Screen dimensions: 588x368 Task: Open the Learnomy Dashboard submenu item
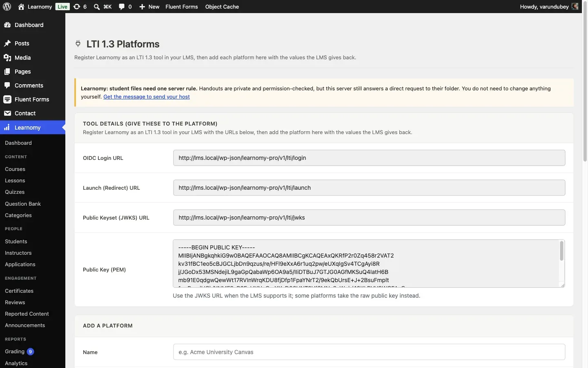click(x=18, y=143)
